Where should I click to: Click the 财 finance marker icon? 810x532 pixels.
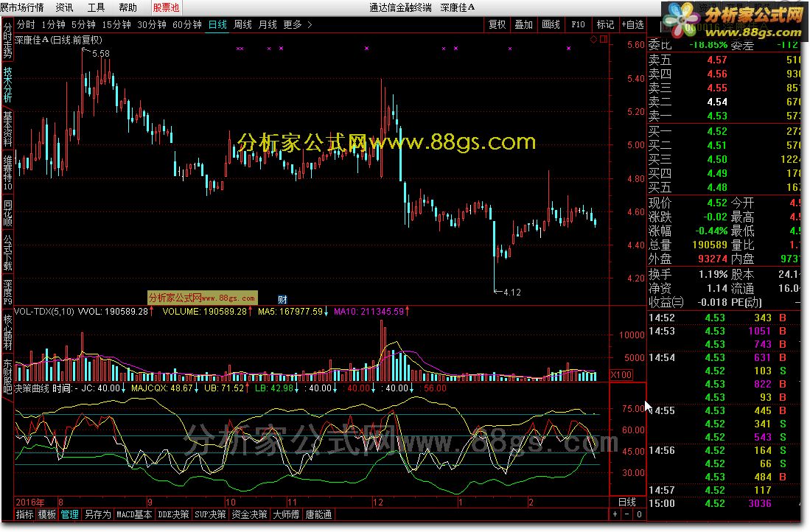click(282, 299)
